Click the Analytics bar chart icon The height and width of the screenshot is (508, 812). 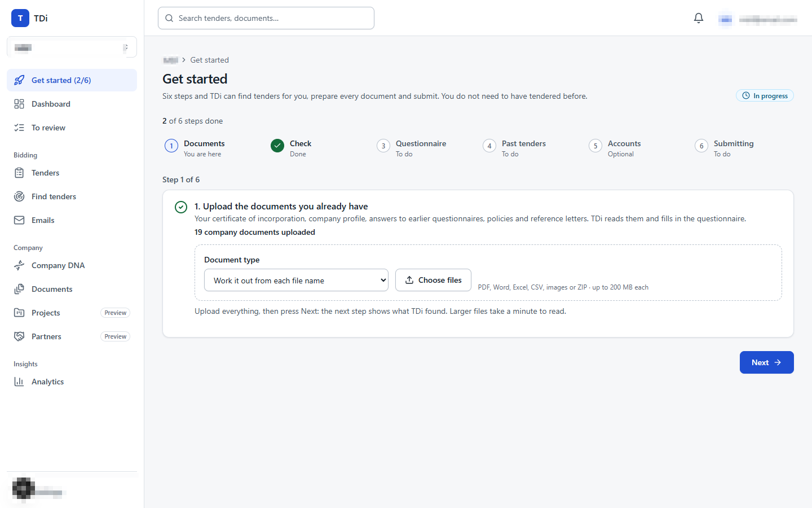[x=19, y=382]
